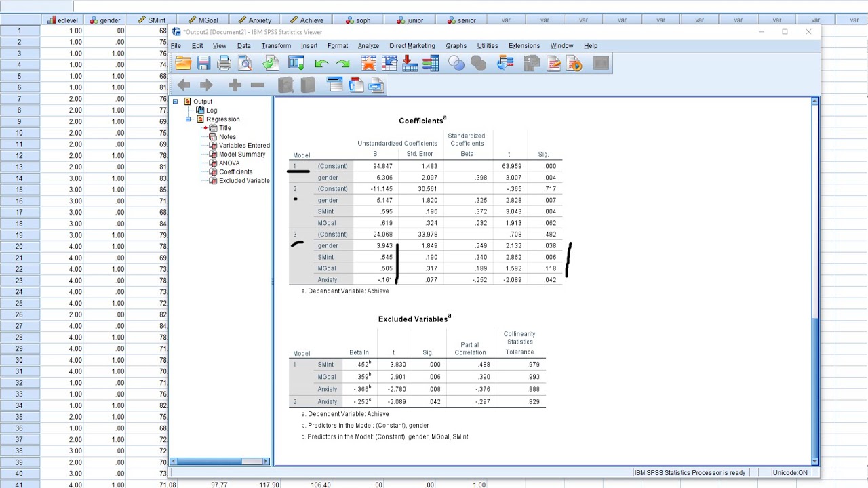Click the Designate Window gray icon
This screenshot has height=488, width=868.
[x=601, y=64]
